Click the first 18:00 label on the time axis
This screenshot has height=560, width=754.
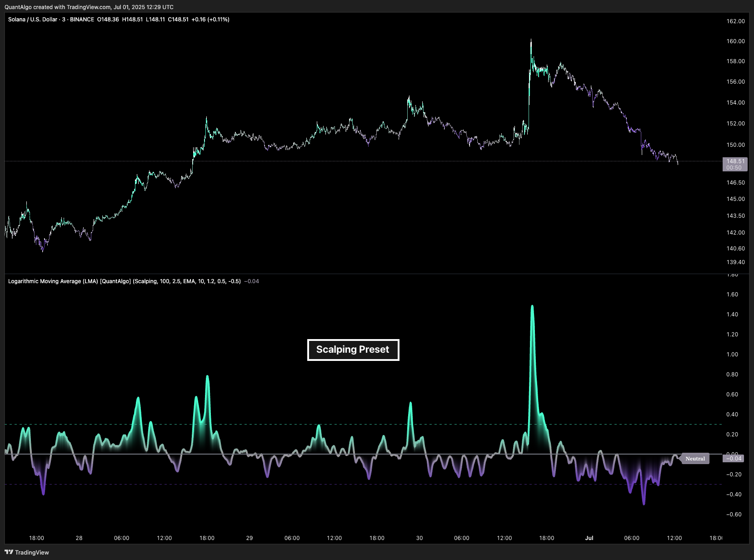[36, 538]
